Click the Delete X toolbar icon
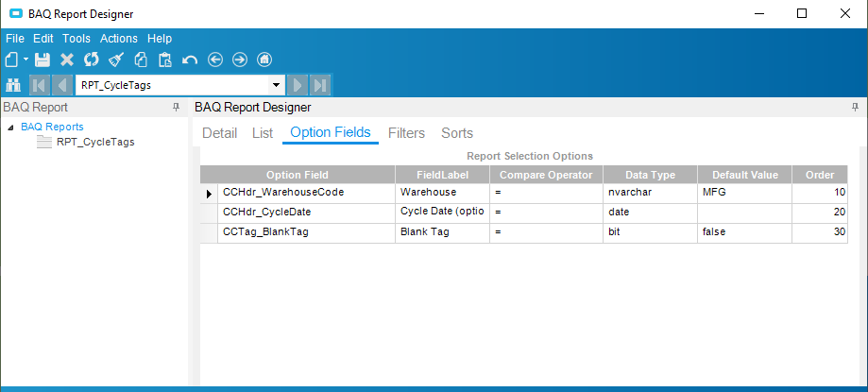868x392 pixels. click(67, 60)
